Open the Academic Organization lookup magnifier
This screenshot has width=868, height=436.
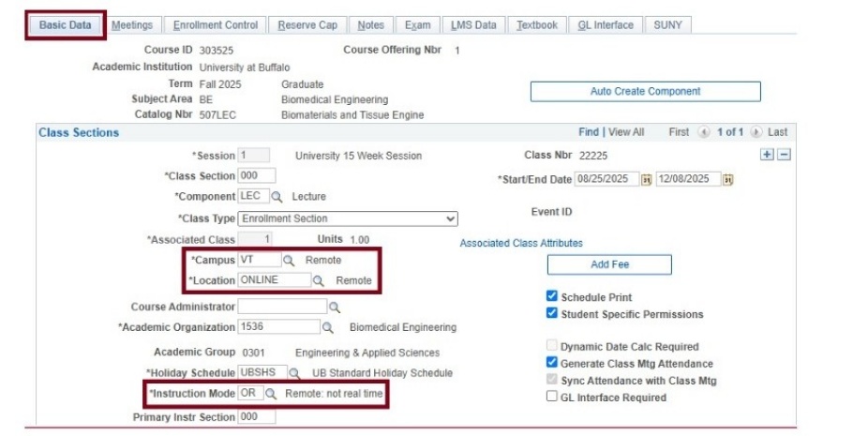(328, 328)
